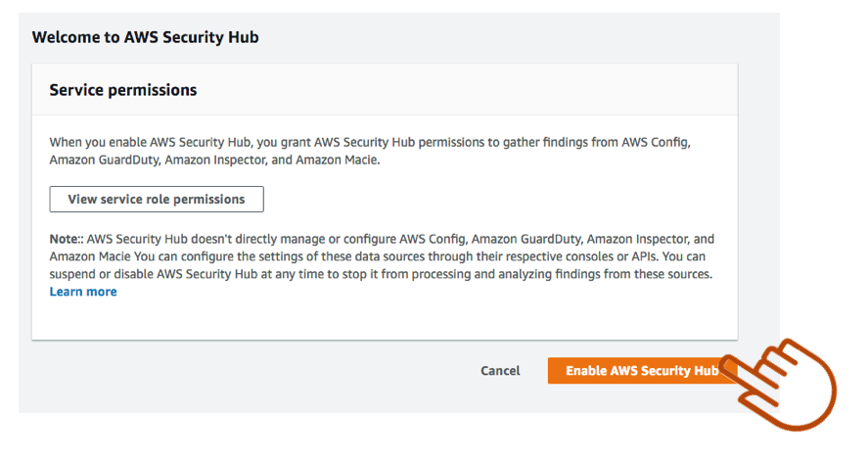Screen dimensions: 868x458
Task: Click the orange Enable AWS Security Hub button
Action: tap(641, 371)
